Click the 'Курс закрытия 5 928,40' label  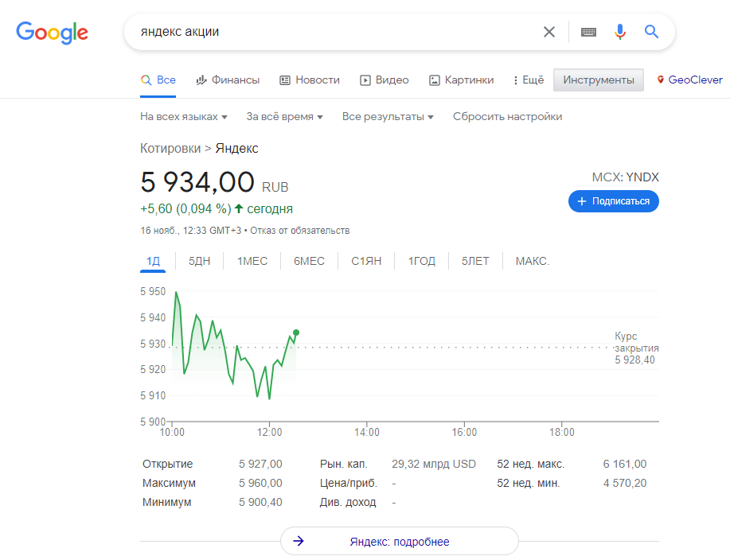click(x=636, y=348)
